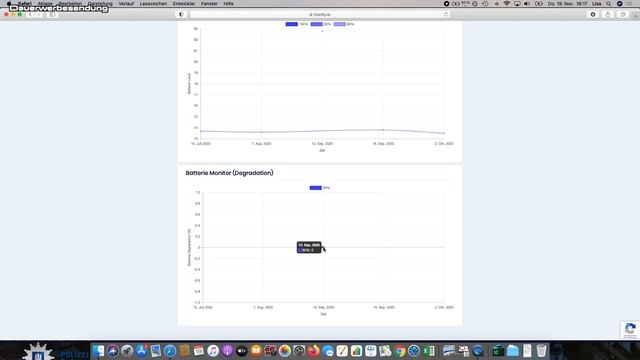Open Google Chrome from the Dock

coord(400,351)
